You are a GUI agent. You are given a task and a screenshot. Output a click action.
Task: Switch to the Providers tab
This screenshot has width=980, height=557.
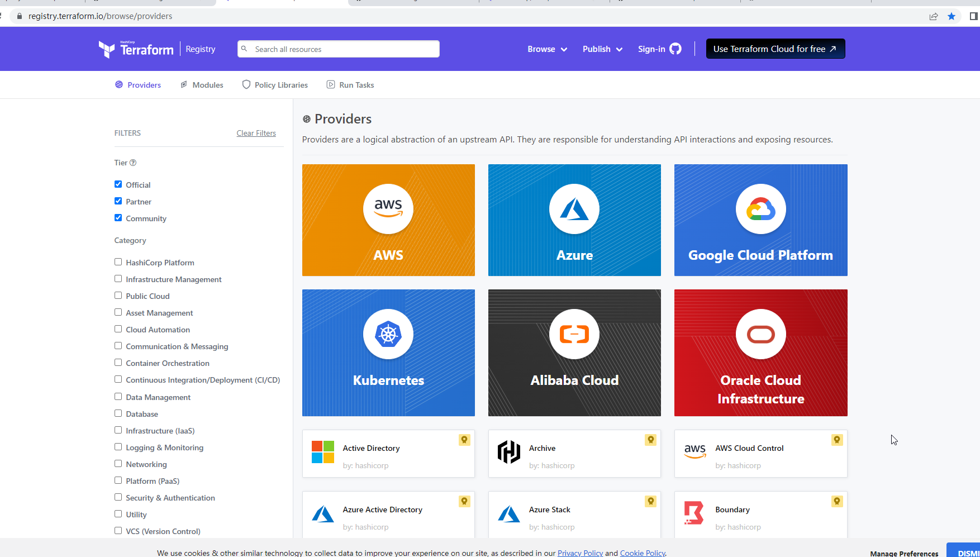click(x=138, y=85)
